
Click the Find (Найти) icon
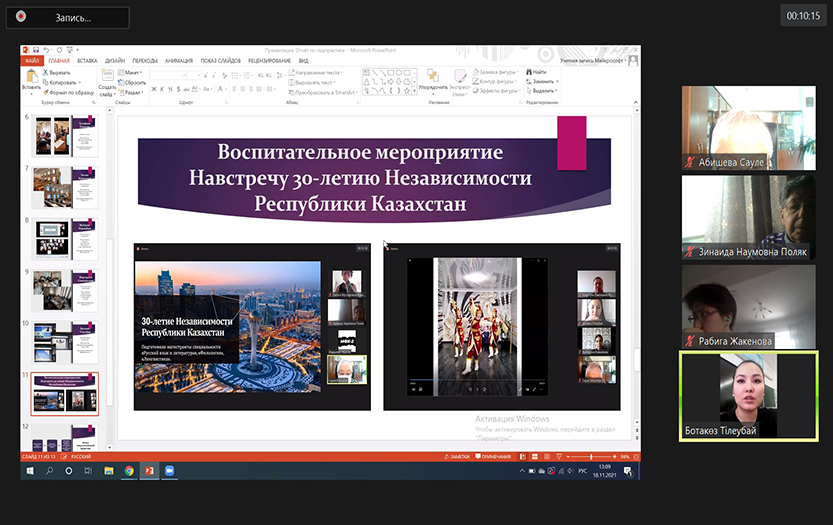[536, 72]
